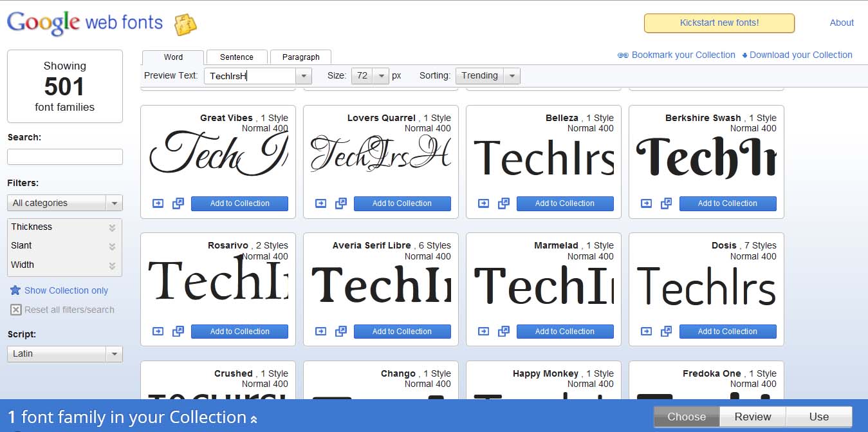Image resolution: width=868 pixels, height=432 pixels.
Task: Add Berkshire Swash to Collection
Action: pos(728,203)
